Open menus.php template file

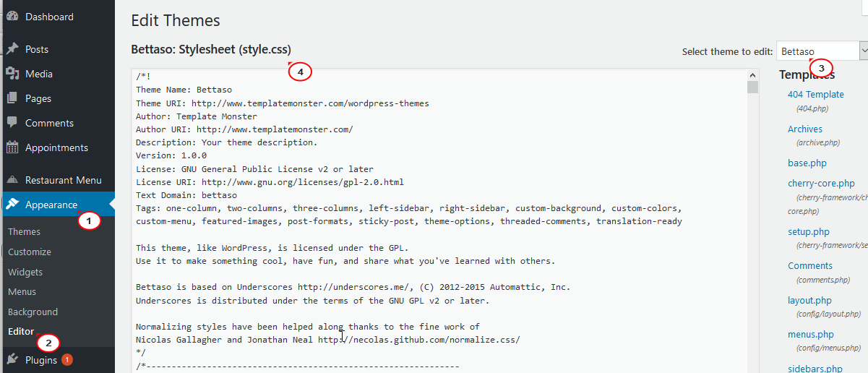pyautogui.click(x=811, y=335)
